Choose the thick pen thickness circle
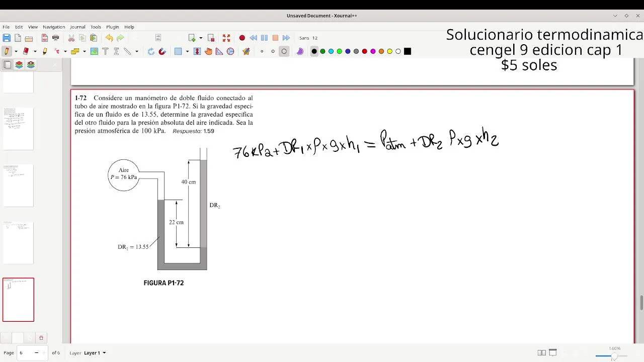The image size is (644, 362). (284, 51)
